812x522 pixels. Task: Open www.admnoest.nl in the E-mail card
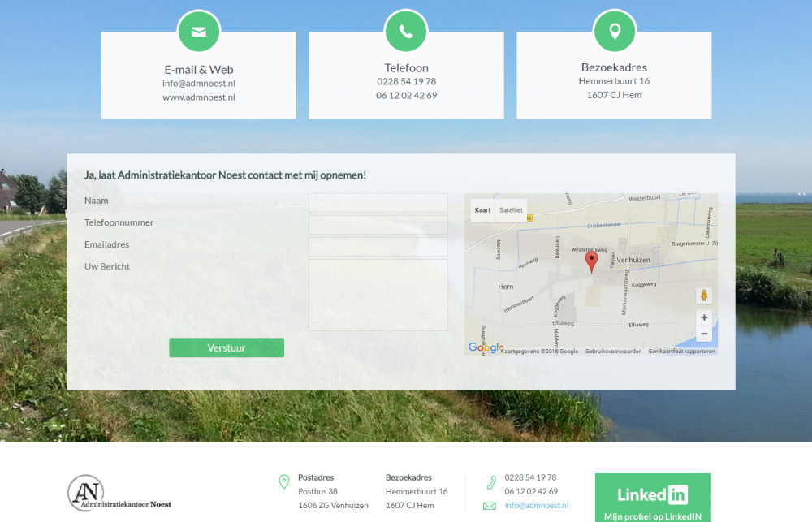pos(199,97)
